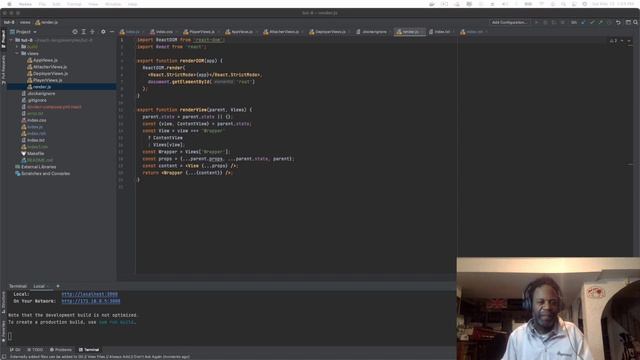Image resolution: width=640 pixels, height=360 pixels.
Task: Click in the terminal input prompt
Action: 10,336
